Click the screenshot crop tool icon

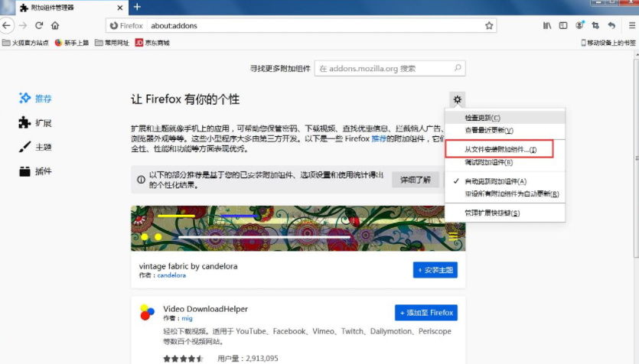595,25
